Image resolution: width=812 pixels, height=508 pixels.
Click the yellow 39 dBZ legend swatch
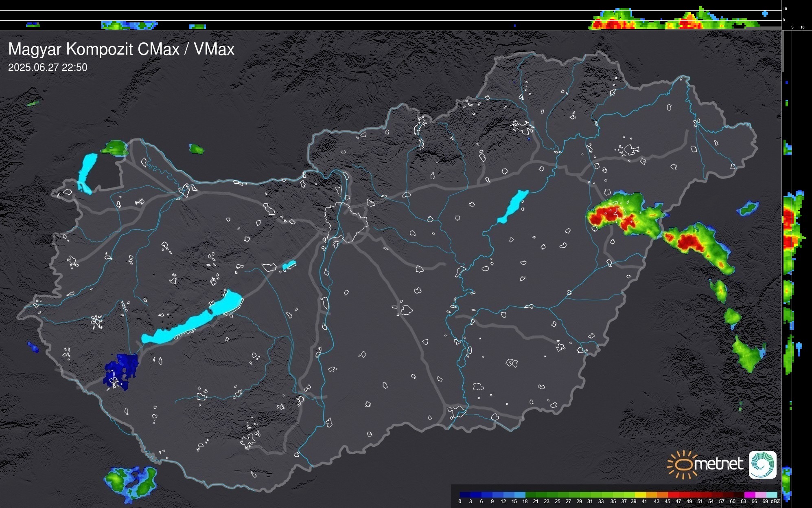coord(640,495)
